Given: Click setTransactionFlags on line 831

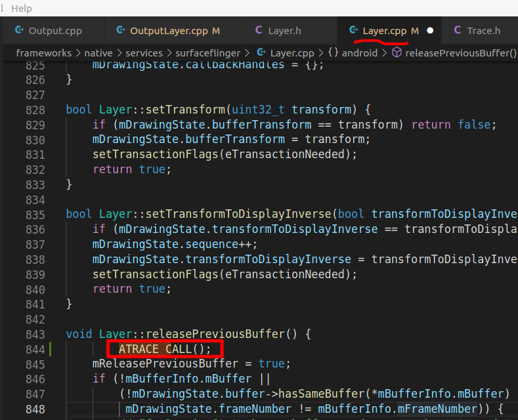Looking at the screenshot, I should tap(155, 154).
